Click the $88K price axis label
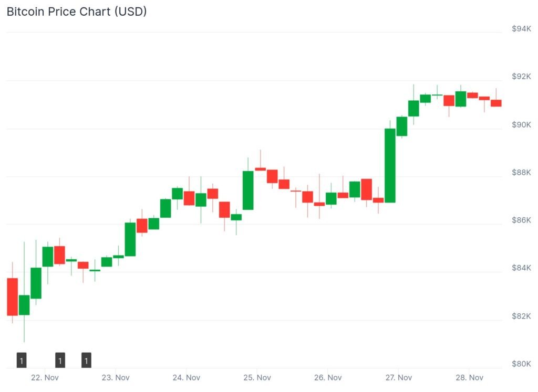The height and width of the screenshot is (392, 538). coord(521,172)
